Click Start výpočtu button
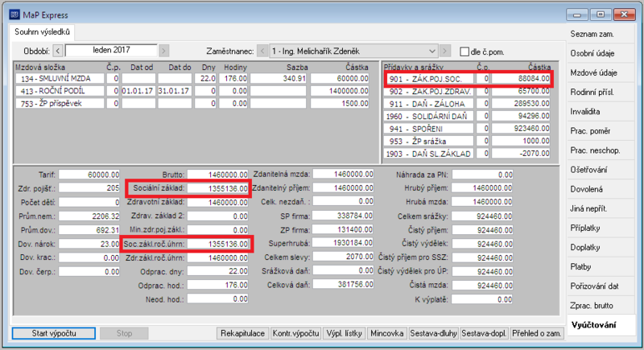 tap(54, 333)
